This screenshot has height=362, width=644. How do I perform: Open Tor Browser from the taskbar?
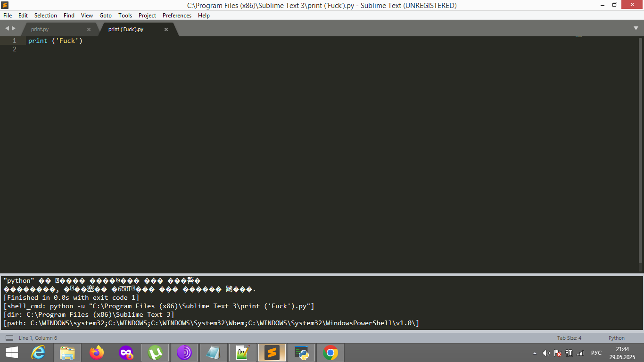[184, 353]
